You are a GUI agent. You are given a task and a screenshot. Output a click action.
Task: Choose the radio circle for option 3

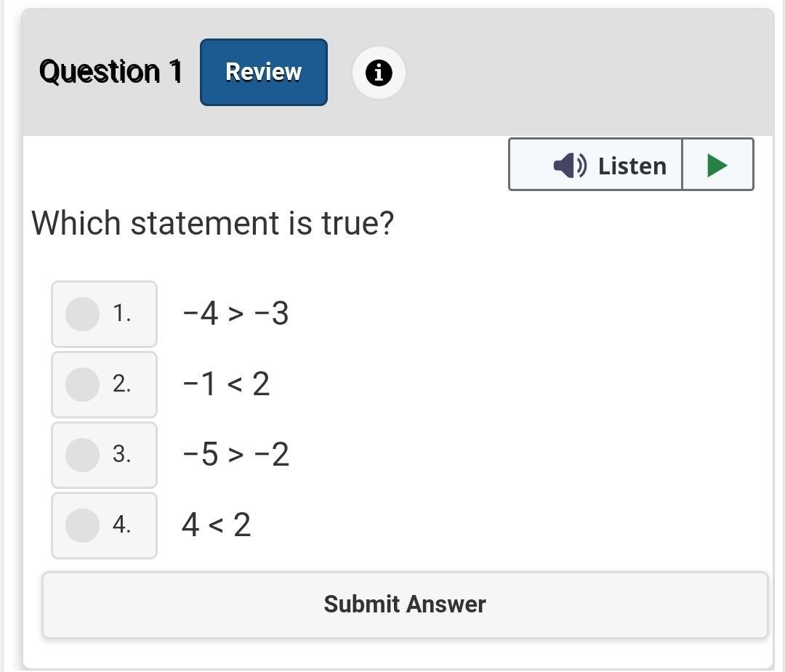click(x=82, y=455)
